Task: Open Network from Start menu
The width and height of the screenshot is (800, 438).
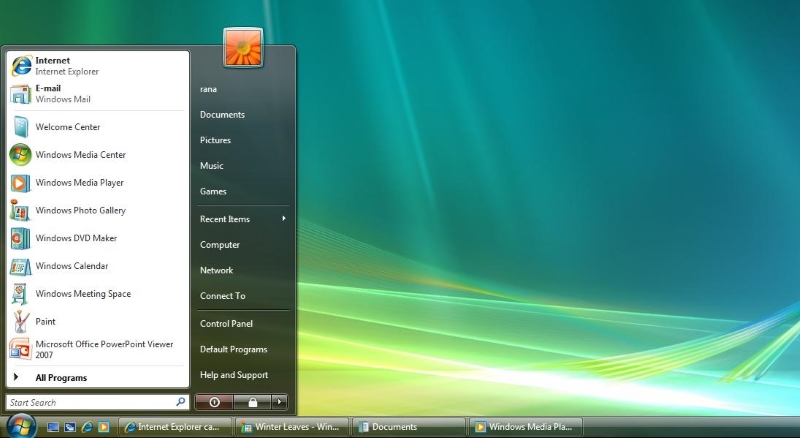Action: (216, 271)
